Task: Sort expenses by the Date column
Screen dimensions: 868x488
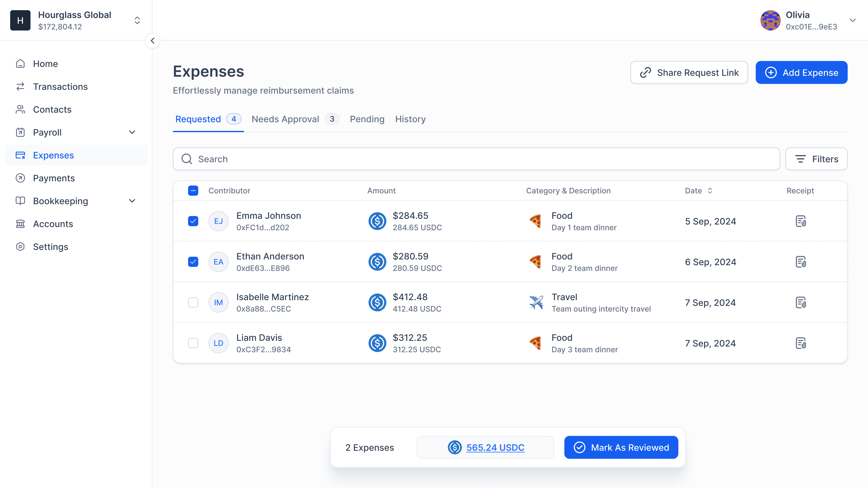Action: tap(710, 190)
